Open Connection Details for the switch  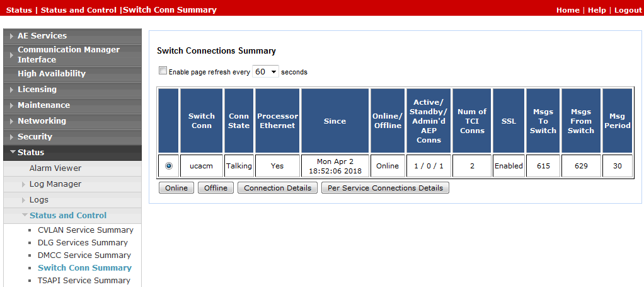[x=277, y=188]
